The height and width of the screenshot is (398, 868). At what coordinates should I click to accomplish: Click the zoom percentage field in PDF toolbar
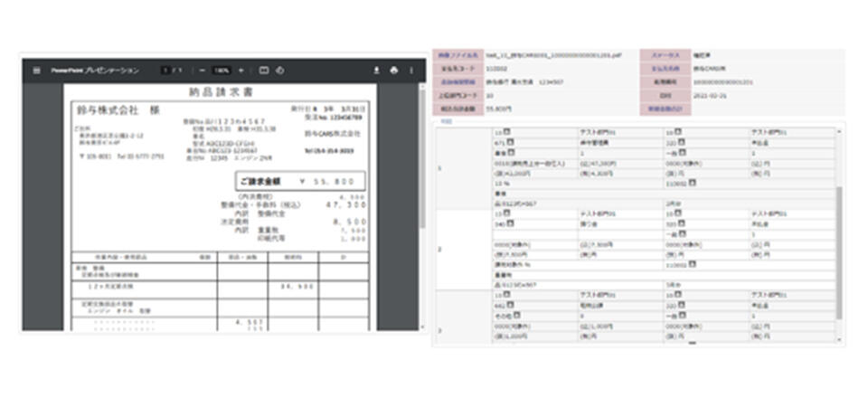pos(222,70)
